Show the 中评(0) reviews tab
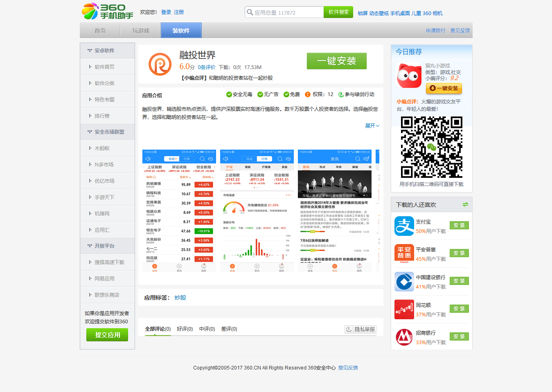 coord(207,329)
